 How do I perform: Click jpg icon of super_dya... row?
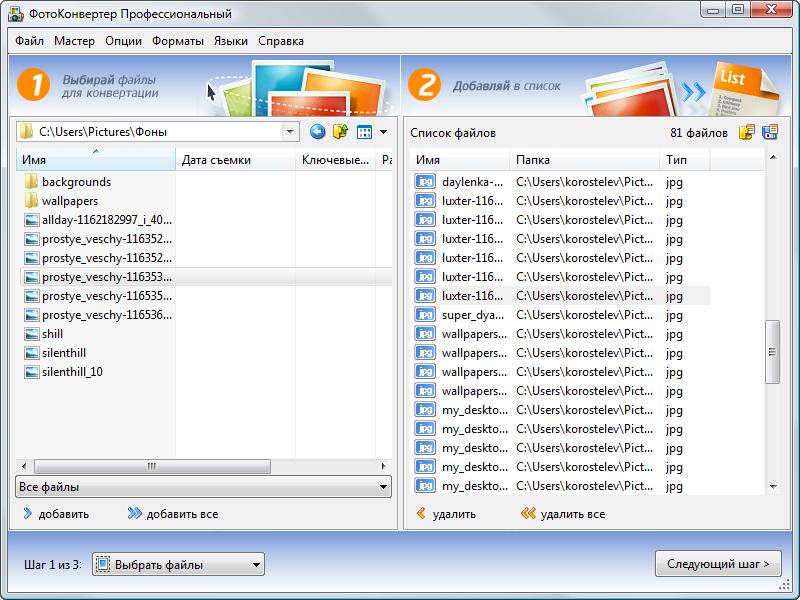coord(425,315)
